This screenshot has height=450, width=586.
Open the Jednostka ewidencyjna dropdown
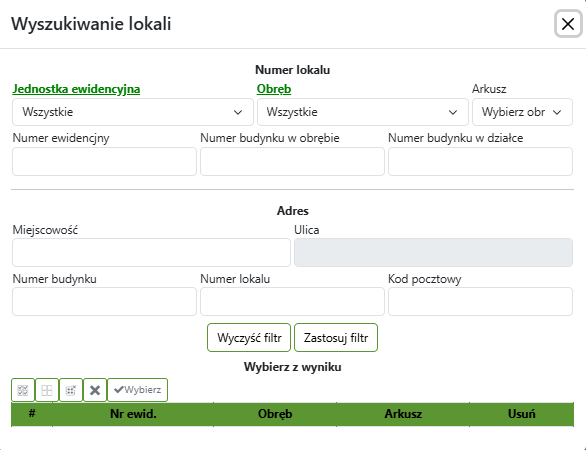click(x=133, y=112)
